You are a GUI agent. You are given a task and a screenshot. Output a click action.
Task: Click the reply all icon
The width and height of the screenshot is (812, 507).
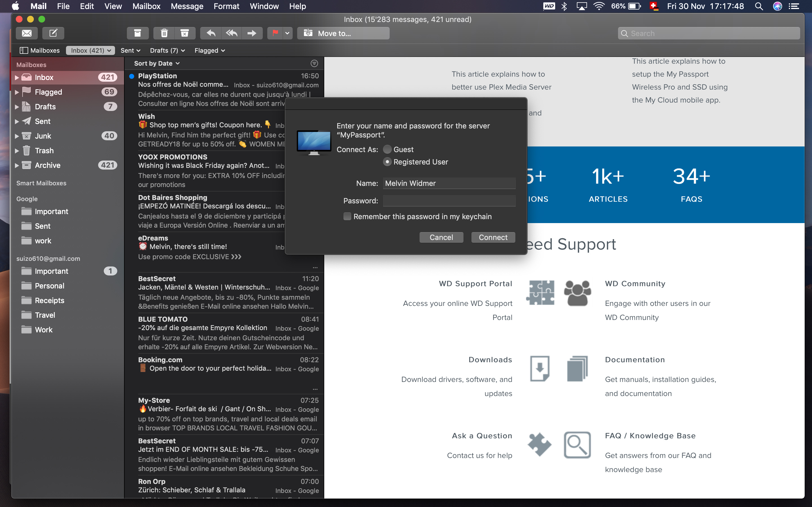231,33
